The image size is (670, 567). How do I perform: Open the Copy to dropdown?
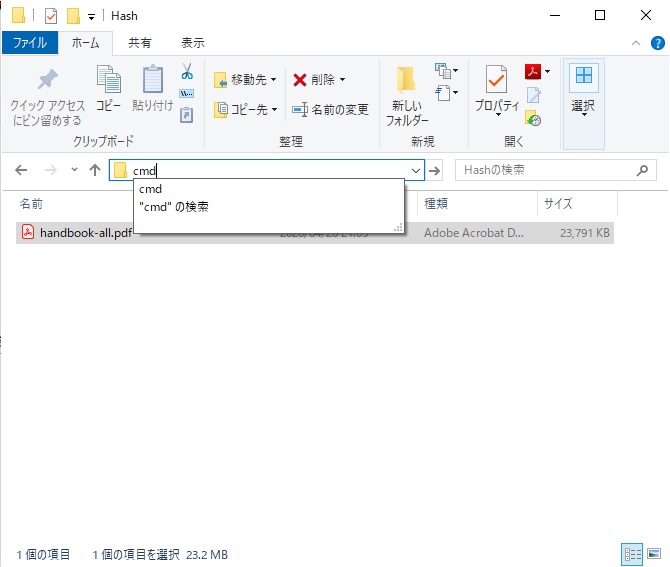click(x=245, y=110)
